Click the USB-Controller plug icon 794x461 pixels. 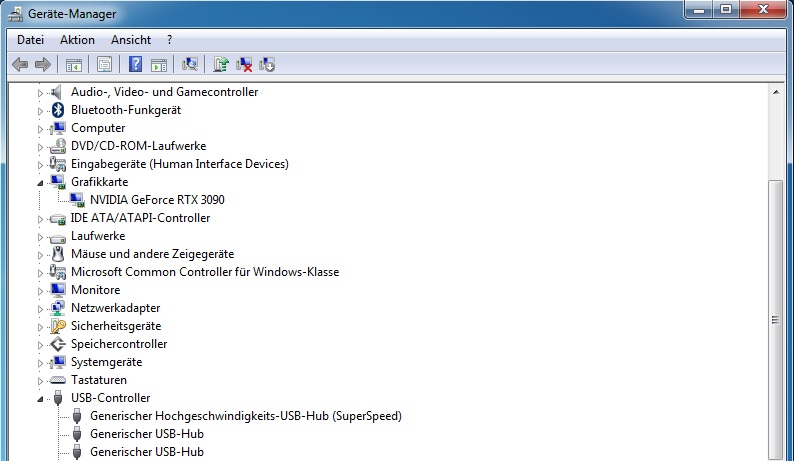coord(58,398)
